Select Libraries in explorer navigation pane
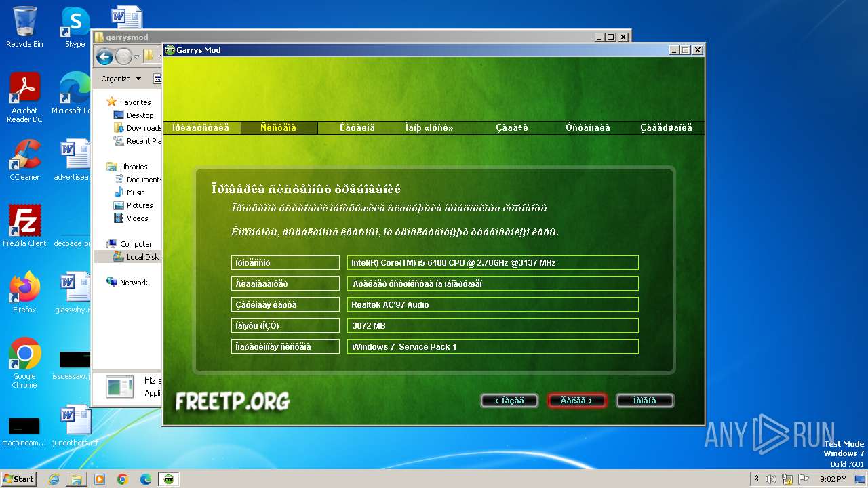 127,167
